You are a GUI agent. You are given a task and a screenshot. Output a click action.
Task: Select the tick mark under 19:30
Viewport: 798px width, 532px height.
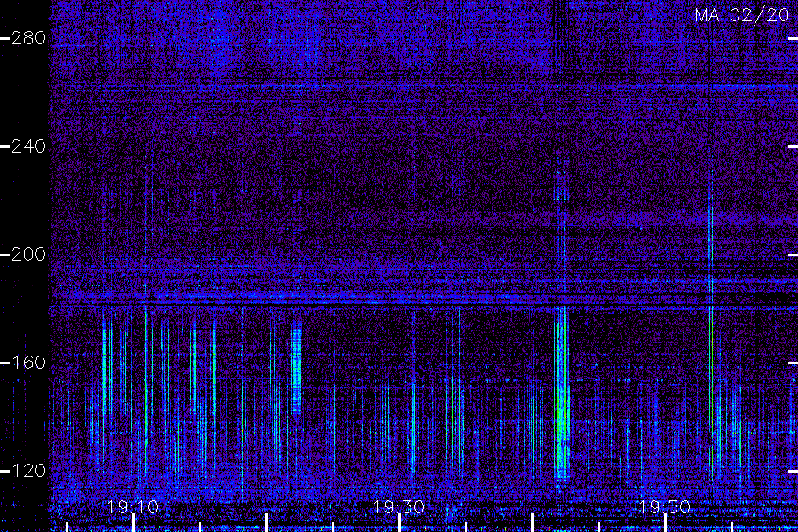click(x=400, y=523)
